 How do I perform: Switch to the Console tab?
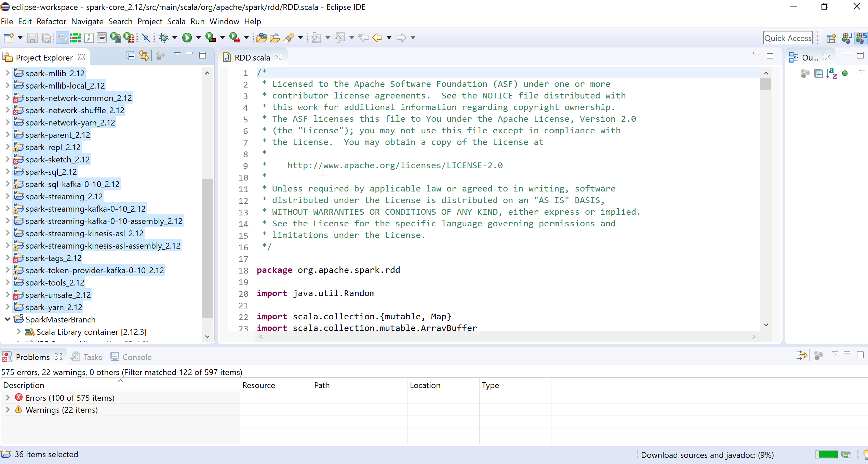[x=136, y=357]
